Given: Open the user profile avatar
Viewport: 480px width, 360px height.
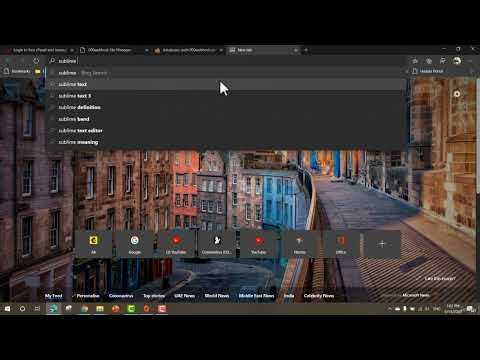Looking at the screenshot, I should (457, 61).
